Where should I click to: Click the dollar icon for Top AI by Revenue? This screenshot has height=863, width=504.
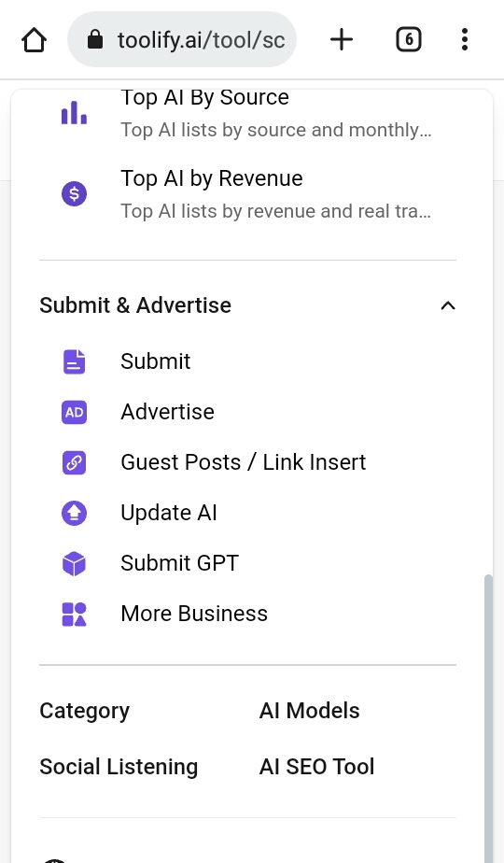click(74, 193)
